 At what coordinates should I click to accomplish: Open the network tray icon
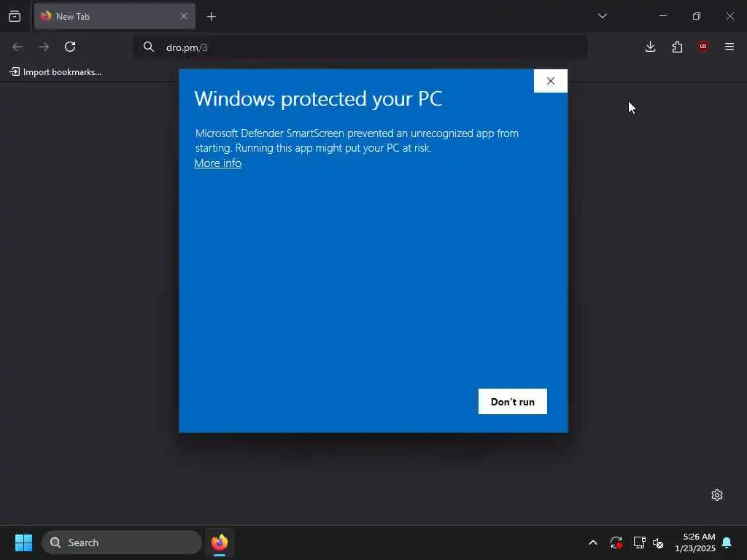coord(639,542)
